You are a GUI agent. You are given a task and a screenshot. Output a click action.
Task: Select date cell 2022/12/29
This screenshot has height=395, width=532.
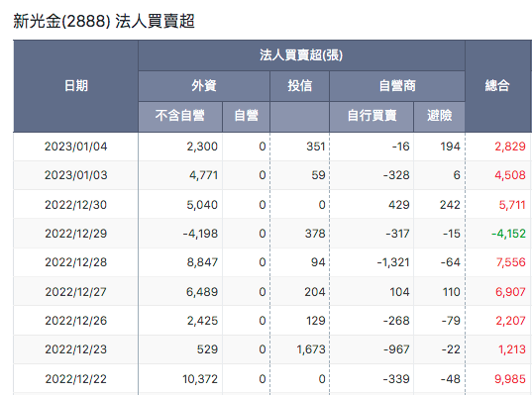(76, 234)
